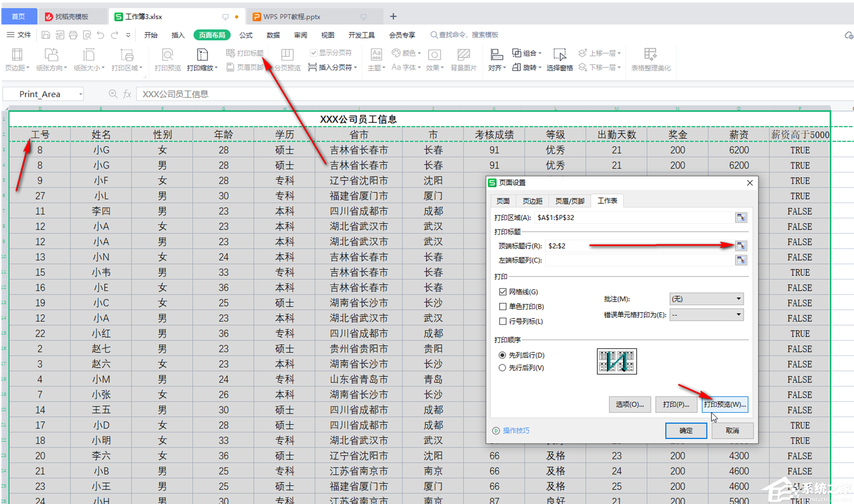Uncheck the Gridlines checkbox

(503, 292)
